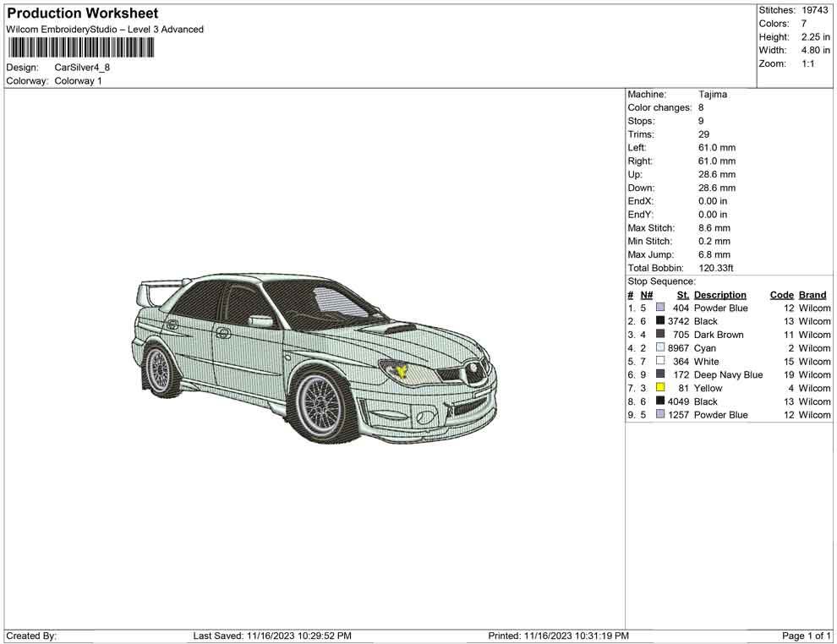Pick the Dark Brown color swatch
Screen dimensions: 837x644
click(x=660, y=335)
